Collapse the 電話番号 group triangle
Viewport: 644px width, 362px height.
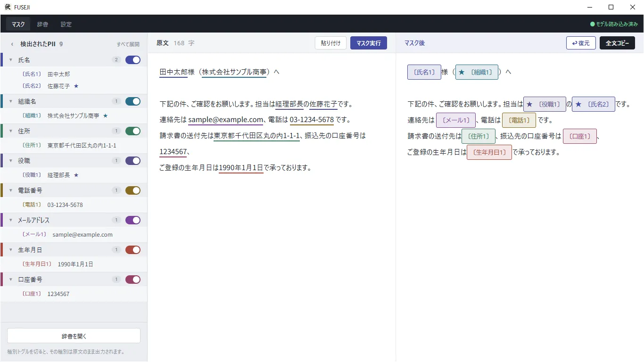click(x=11, y=190)
